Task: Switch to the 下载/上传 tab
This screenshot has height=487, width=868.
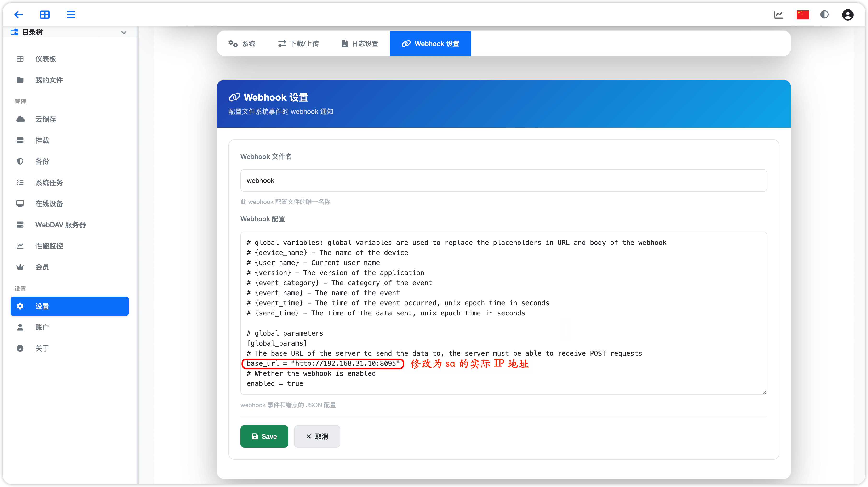Action: (x=298, y=44)
